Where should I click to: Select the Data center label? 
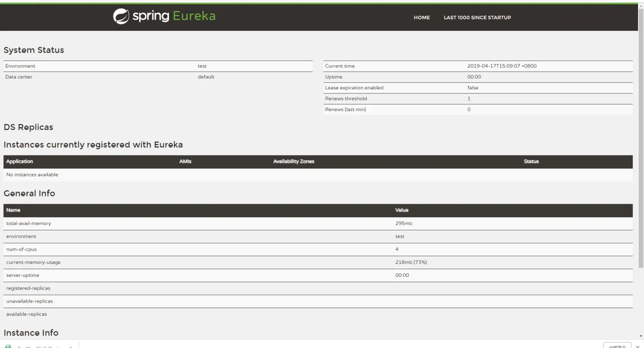point(19,77)
